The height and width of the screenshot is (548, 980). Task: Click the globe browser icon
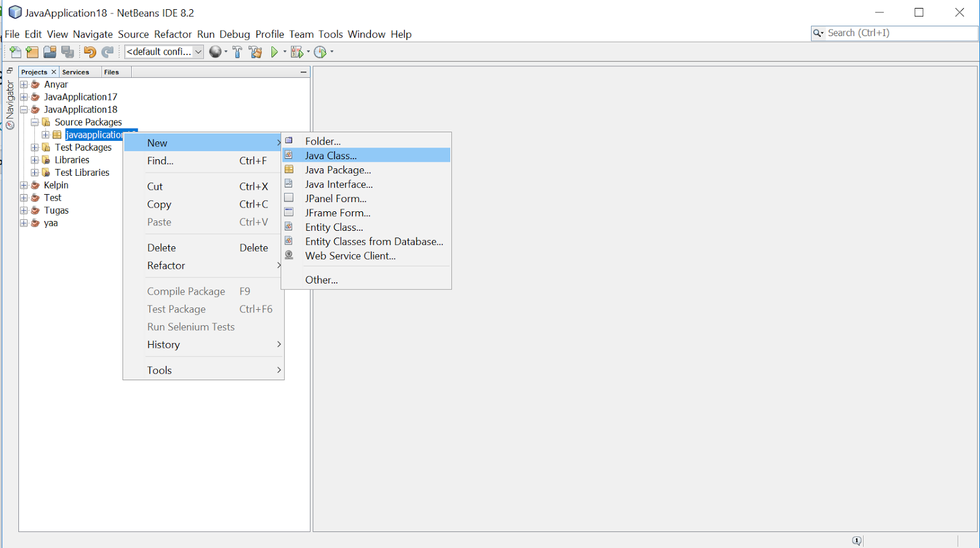point(215,52)
